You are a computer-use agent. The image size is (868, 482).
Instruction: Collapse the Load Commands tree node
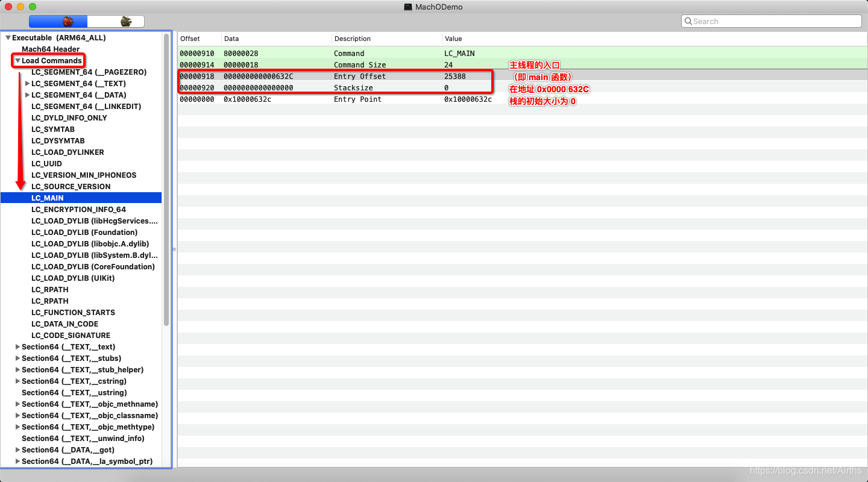[x=17, y=61]
